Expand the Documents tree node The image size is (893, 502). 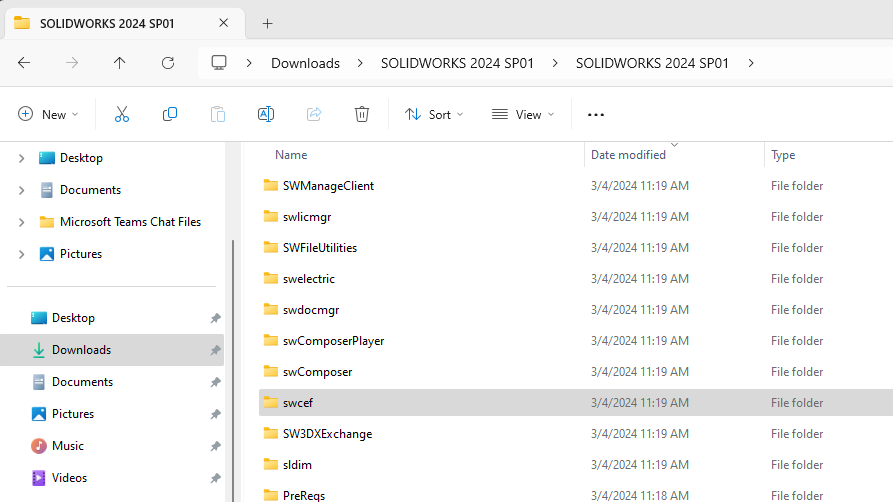point(22,190)
